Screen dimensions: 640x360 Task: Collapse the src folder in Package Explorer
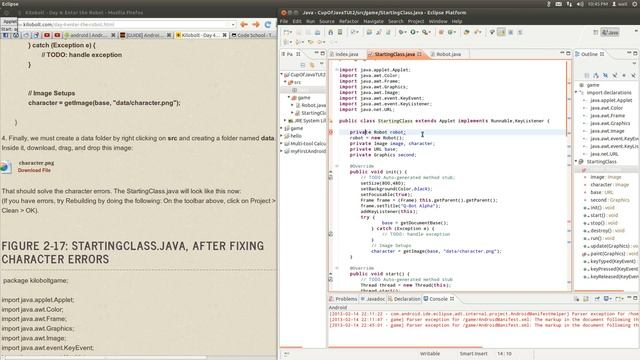(285, 82)
